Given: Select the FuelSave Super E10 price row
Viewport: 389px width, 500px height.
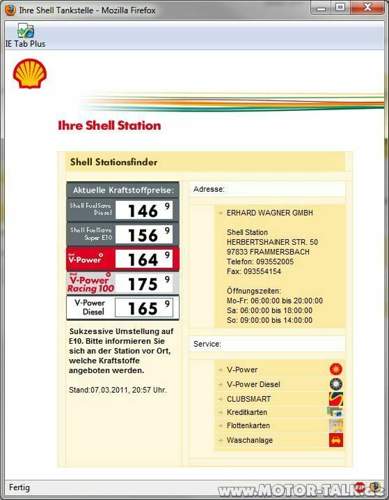Looking at the screenshot, I should (123, 234).
